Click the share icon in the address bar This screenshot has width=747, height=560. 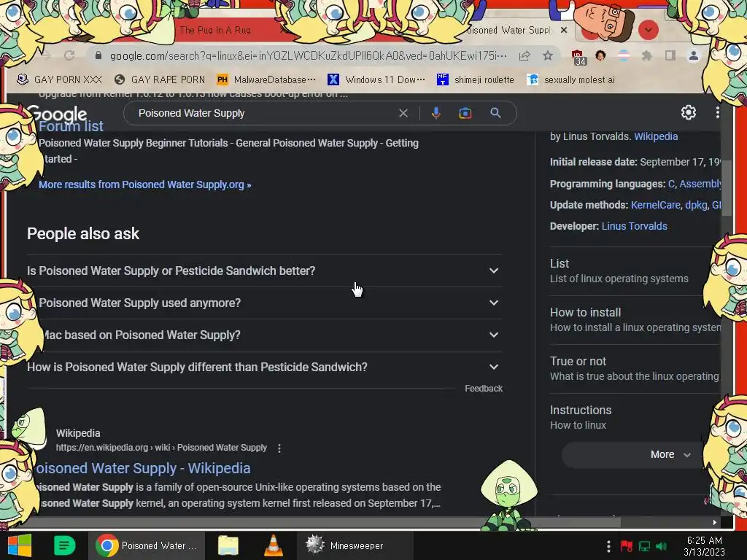click(x=525, y=55)
